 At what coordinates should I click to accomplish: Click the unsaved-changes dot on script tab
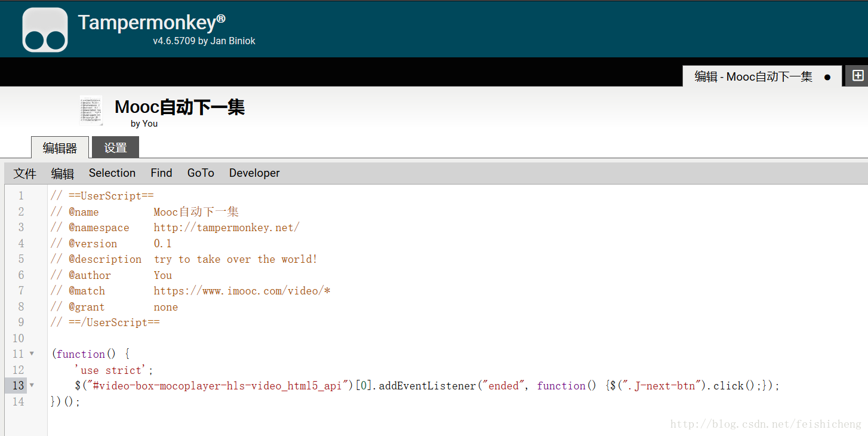pyautogui.click(x=827, y=77)
